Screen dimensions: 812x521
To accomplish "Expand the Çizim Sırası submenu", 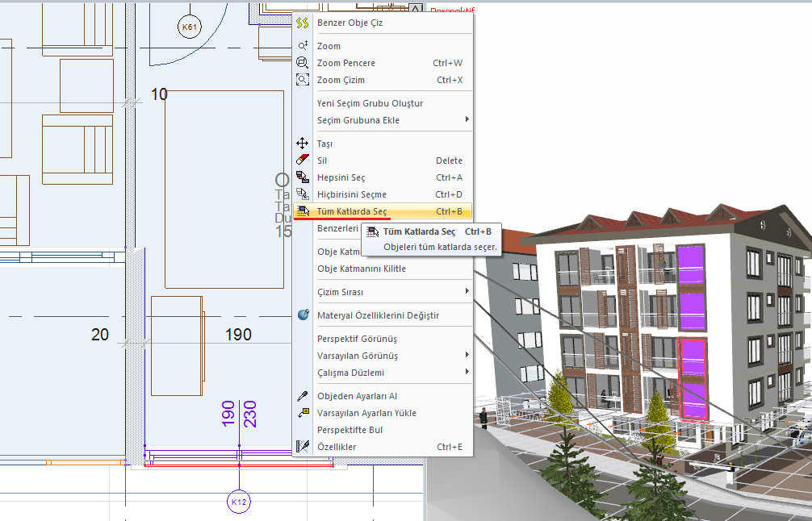I will [467, 292].
